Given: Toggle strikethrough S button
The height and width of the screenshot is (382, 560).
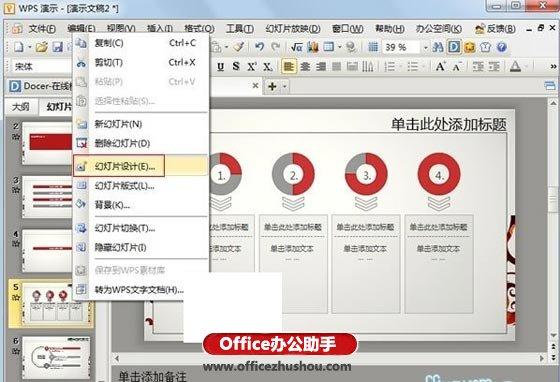Looking at the screenshot, I should [x=236, y=66].
